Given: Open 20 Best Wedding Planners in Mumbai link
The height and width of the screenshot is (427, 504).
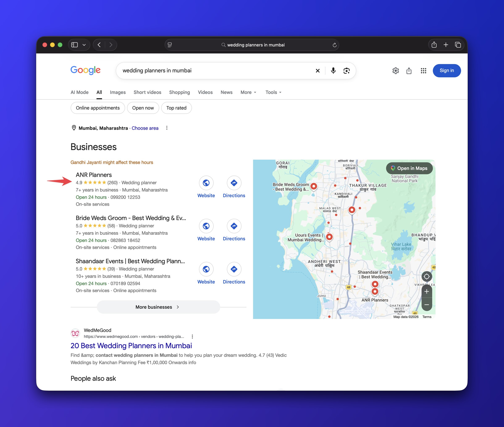Looking at the screenshot, I should pos(131,346).
